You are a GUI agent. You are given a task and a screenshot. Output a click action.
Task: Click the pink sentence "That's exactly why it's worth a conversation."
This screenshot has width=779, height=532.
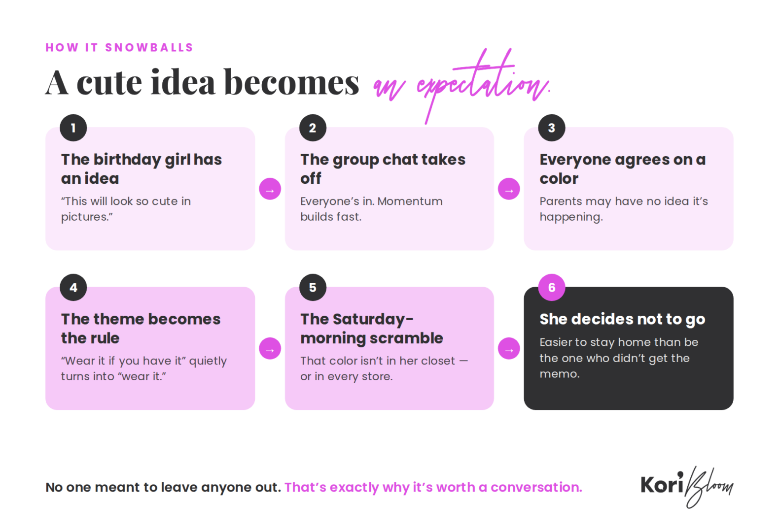[433, 487]
